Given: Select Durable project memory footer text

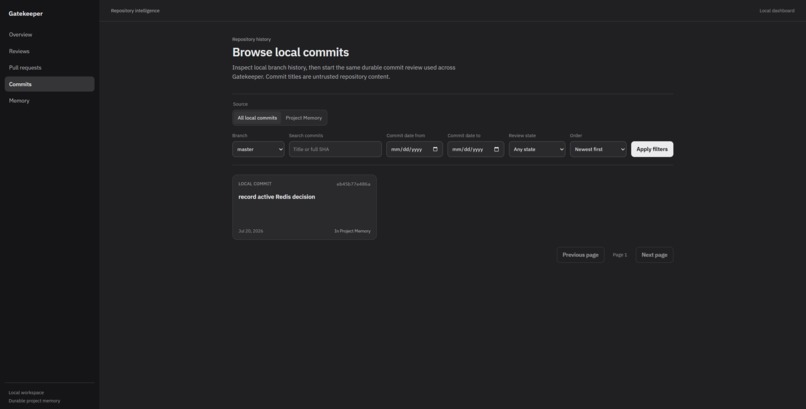Looking at the screenshot, I should 34,401.
